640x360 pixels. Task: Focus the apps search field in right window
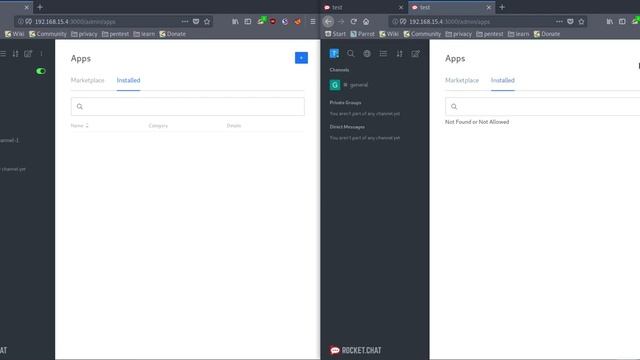pyautogui.click(x=542, y=107)
